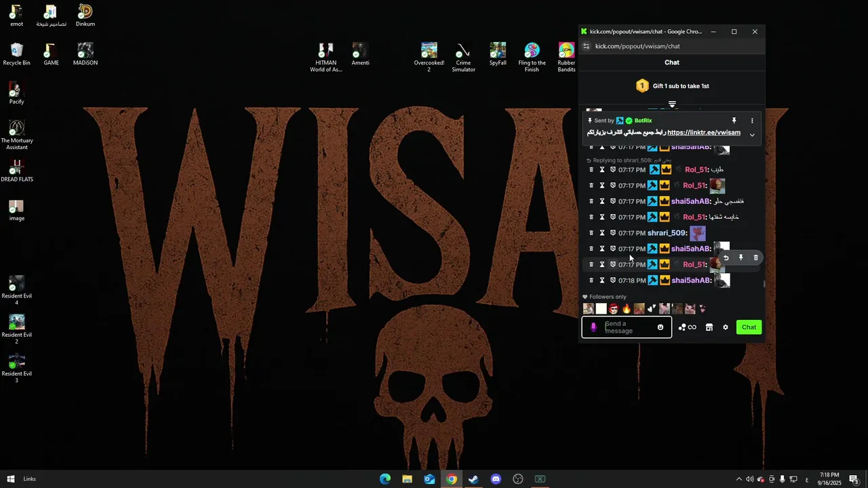Image resolution: width=868 pixels, height=488 pixels.
Task: Click hourglass on the 07:18 PM message
Action: [602, 281]
